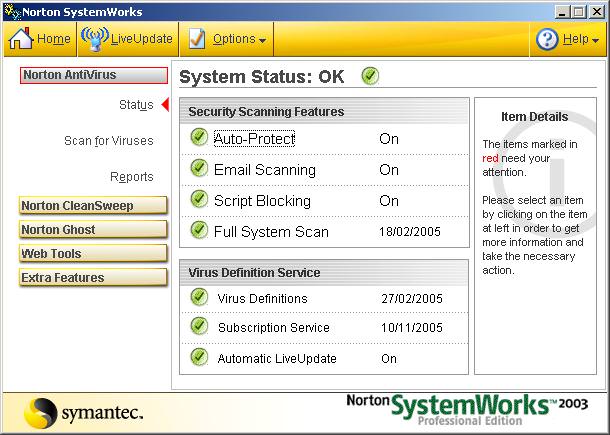This screenshot has height=435, width=610.
Task: Click the green check beside Virus Definitions
Action: click(199, 297)
